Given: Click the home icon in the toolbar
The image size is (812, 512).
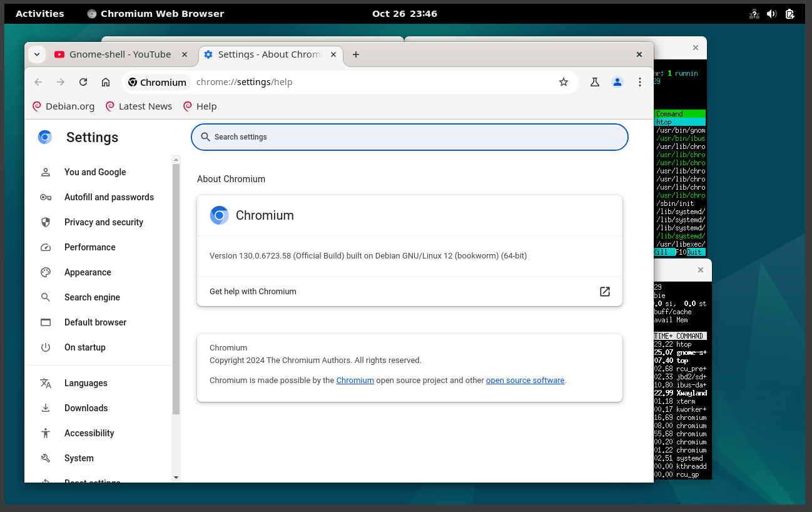Looking at the screenshot, I should (x=106, y=82).
